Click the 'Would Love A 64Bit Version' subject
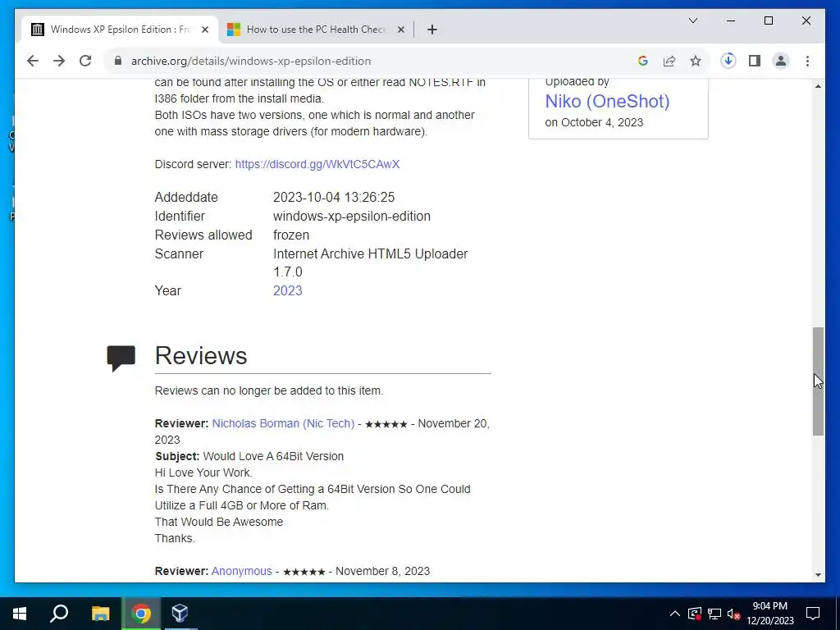Image resolution: width=840 pixels, height=630 pixels. pos(273,456)
